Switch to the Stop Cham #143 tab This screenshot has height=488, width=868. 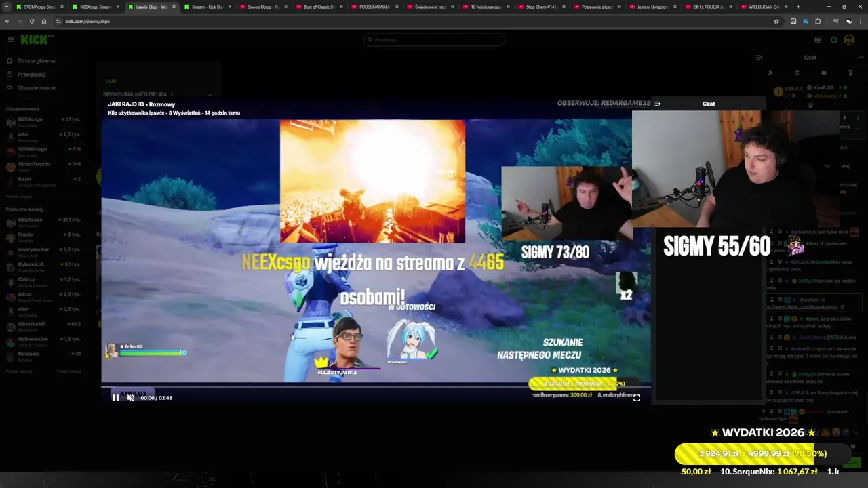pos(541,7)
